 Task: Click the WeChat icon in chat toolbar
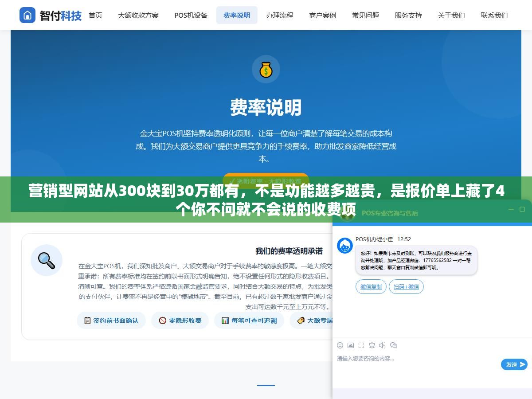(x=394, y=345)
